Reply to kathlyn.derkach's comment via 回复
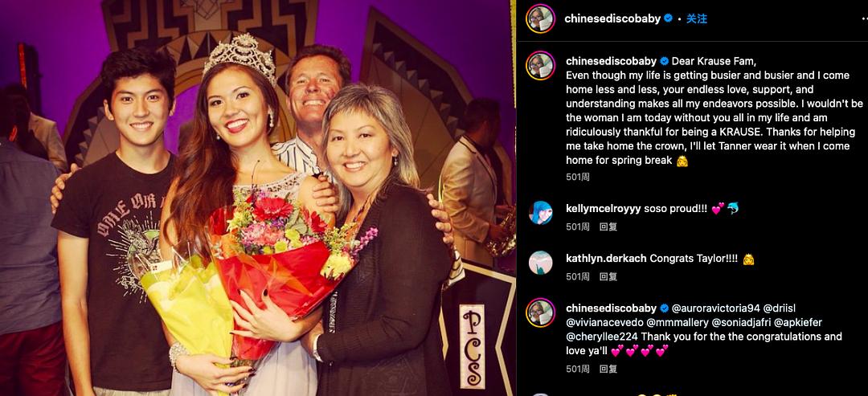 (608, 276)
